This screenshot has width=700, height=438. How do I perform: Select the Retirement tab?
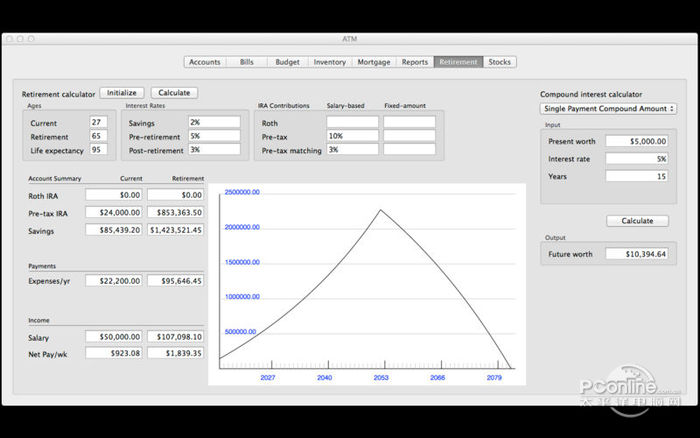pos(458,62)
